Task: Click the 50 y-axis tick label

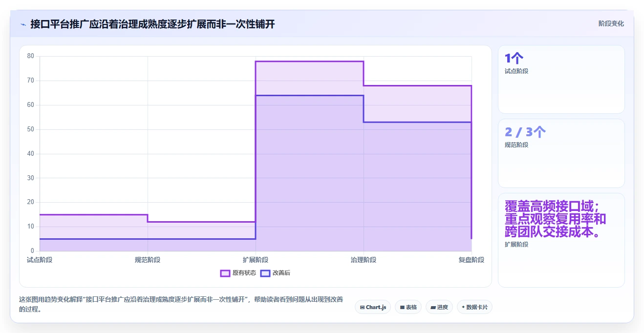Action: (31, 129)
